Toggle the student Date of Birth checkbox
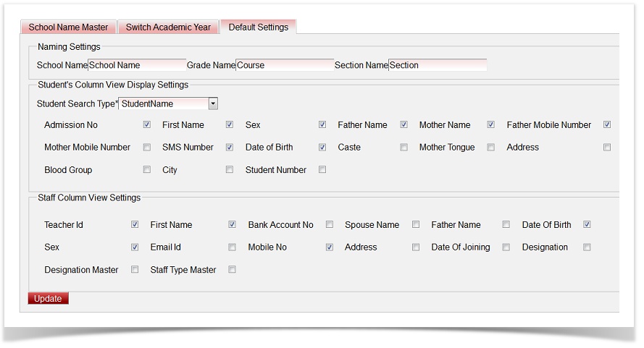The image size is (644, 348). point(322,147)
